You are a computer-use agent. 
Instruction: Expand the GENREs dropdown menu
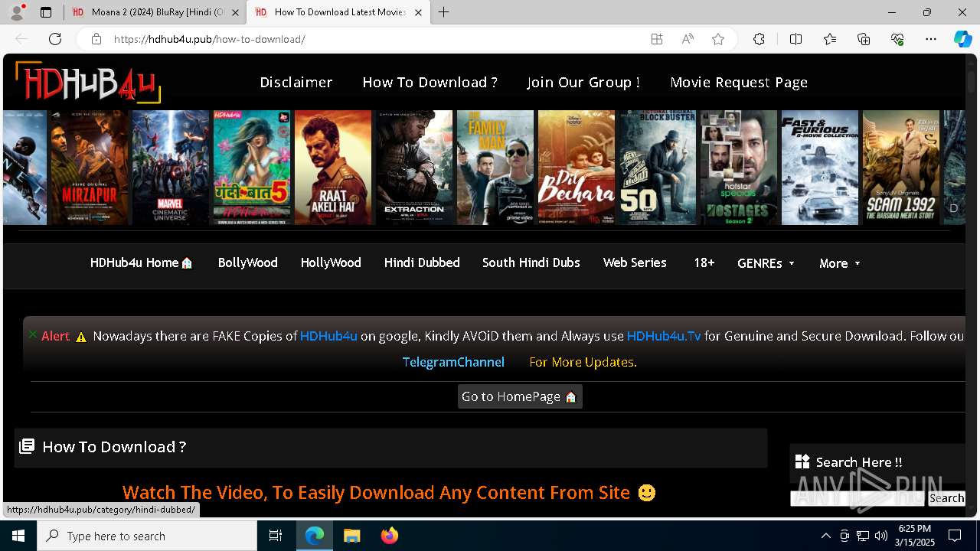tap(766, 263)
